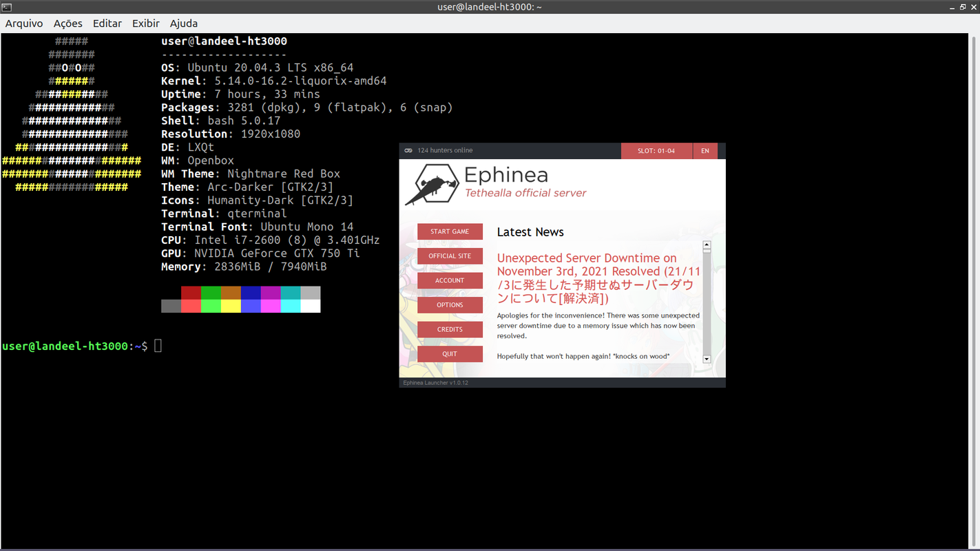This screenshot has height=551, width=980.
Task: Click the gamepad hunters online icon
Action: [x=408, y=151]
